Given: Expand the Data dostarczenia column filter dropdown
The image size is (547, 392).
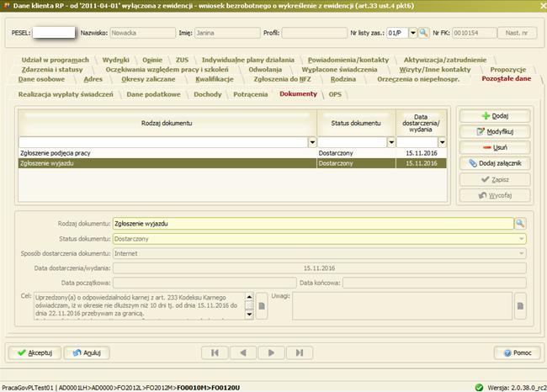Looking at the screenshot, I should coord(442,142).
